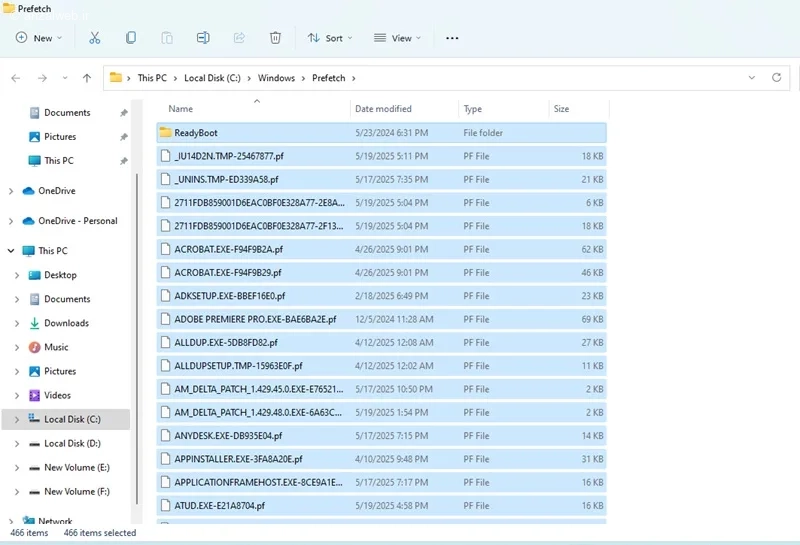Image resolution: width=800 pixels, height=545 pixels.
Task: Click the back navigation arrow
Action: coord(16,78)
